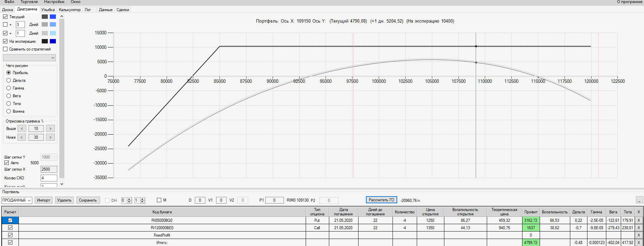Increase the Выше percentage with the right arrow
The height and width of the screenshot is (246, 644).
click(x=50, y=129)
